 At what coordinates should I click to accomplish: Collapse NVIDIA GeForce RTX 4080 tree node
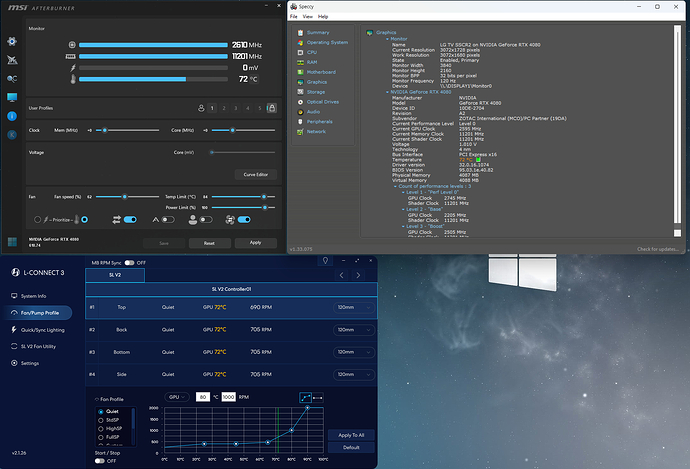[x=387, y=92]
